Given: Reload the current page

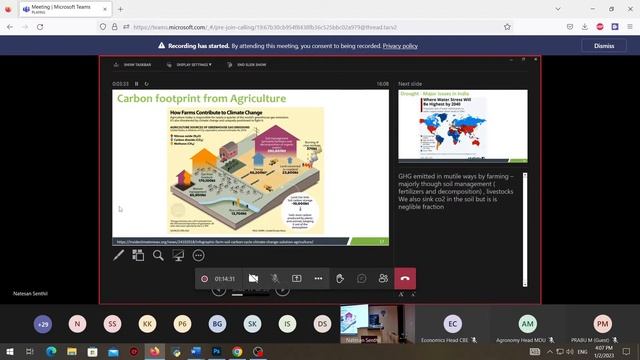Looking at the screenshot, I should pyautogui.click(x=40, y=27).
